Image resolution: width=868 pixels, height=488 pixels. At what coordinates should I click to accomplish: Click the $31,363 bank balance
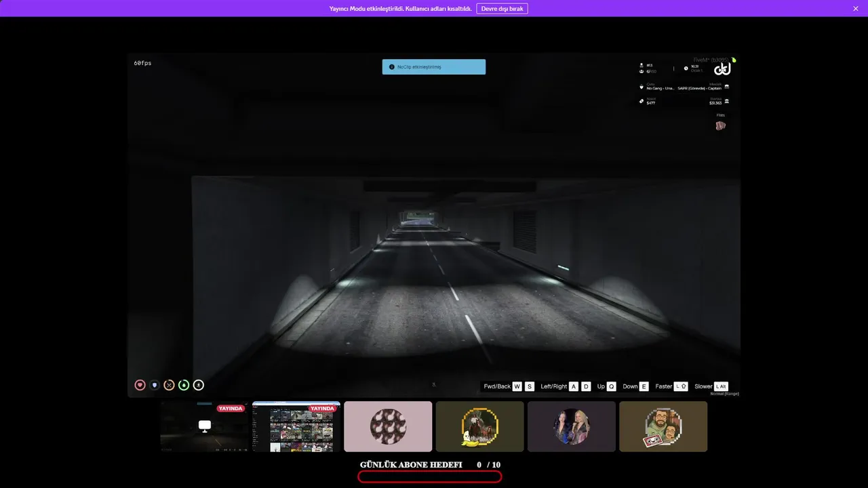pos(715,103)
